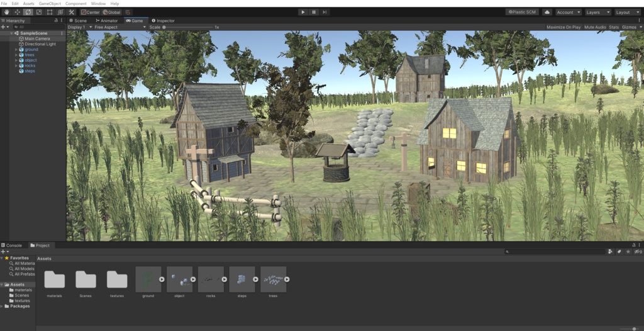Expand the object item in Hierarchy
The image size is (644, 331).
click(x=16, y=60)
